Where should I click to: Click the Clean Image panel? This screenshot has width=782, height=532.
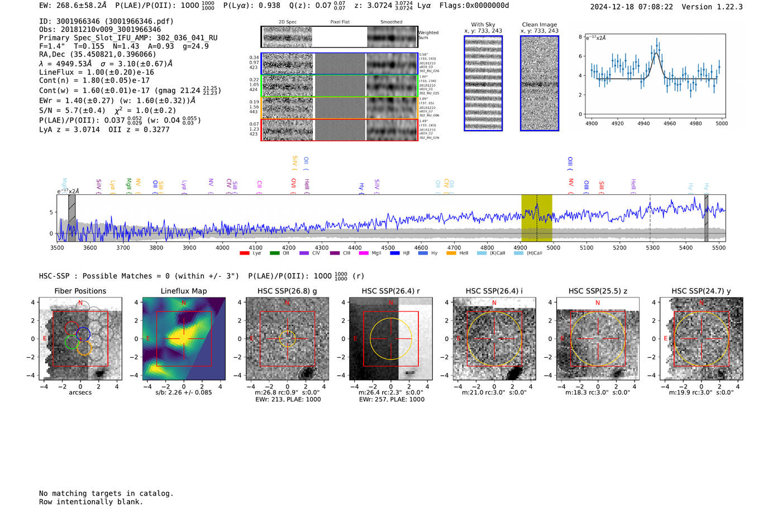[x=540, y=83]
